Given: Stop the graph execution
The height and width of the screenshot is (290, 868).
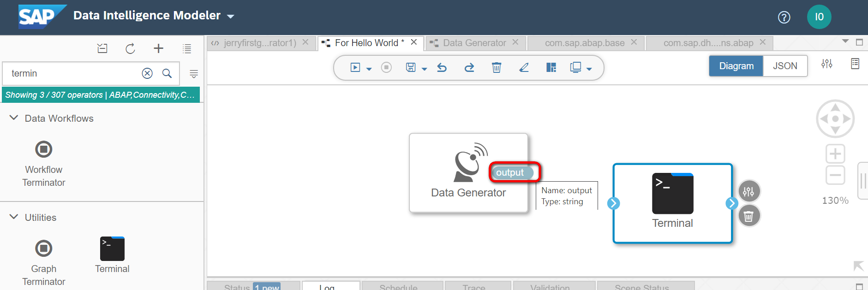Looking at the screenshot, I should click(386, 68).
